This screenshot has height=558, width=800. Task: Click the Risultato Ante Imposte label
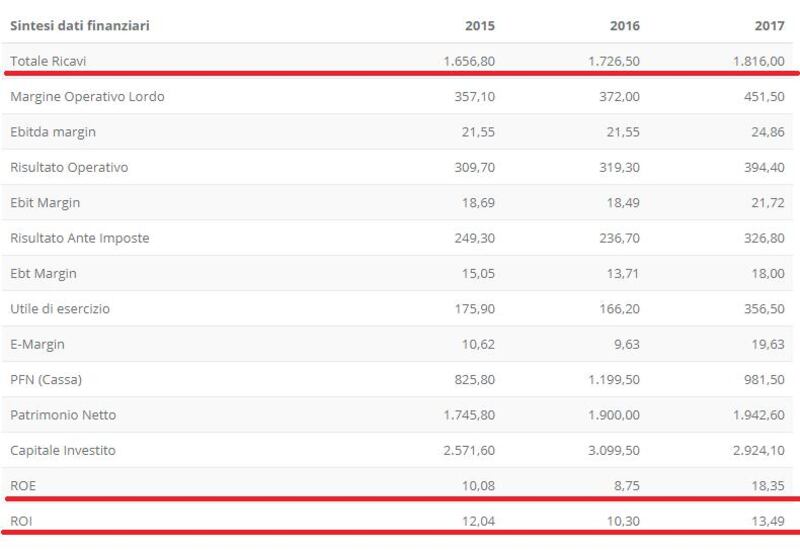(80, 238)
